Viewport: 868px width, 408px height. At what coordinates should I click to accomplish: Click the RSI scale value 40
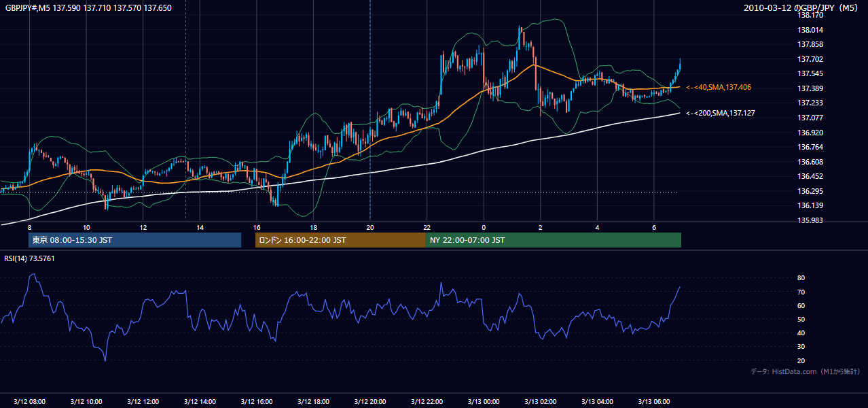coord(801,333)
